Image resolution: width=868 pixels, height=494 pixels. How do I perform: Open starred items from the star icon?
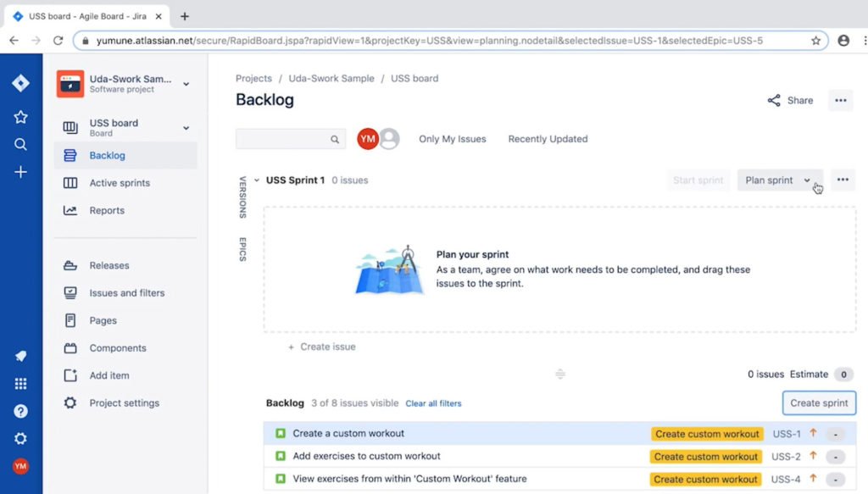pos(20,117)
